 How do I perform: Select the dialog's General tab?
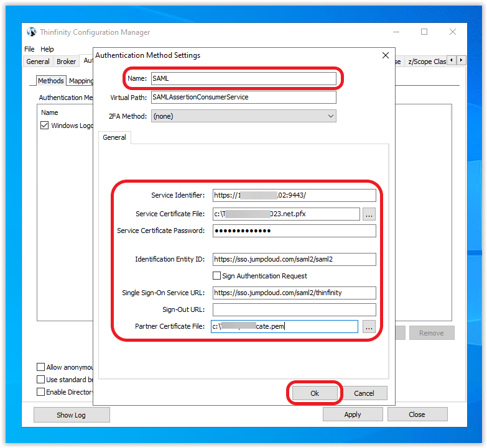tap(114, 137)
